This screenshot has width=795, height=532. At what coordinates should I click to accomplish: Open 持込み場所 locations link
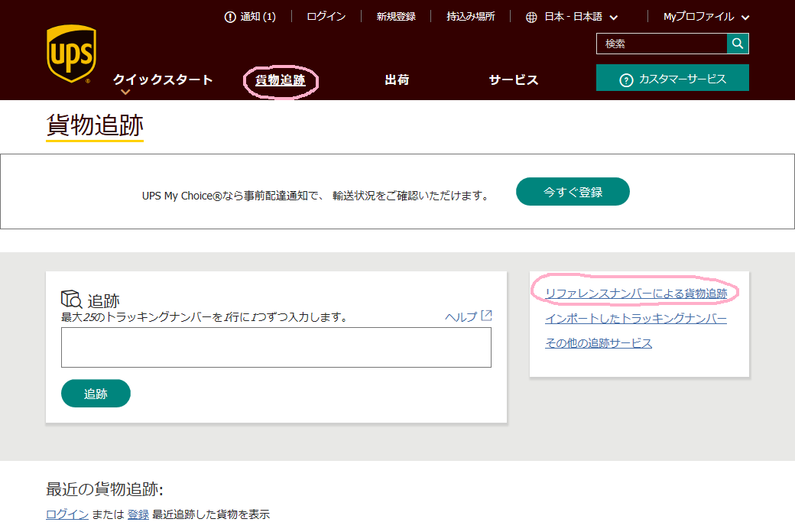pos(471,17)
